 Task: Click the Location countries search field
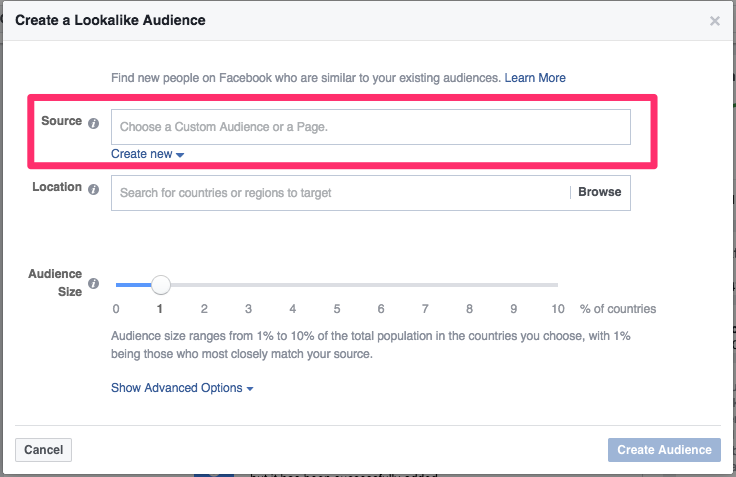[340, 192]
